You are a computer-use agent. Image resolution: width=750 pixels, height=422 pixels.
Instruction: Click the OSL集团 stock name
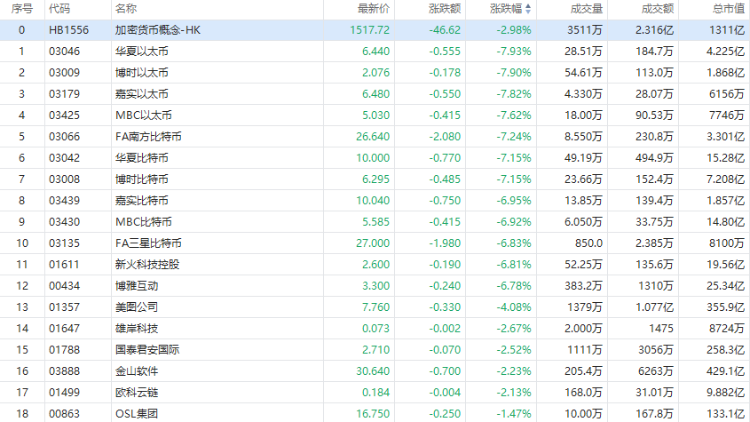[137, 413]
